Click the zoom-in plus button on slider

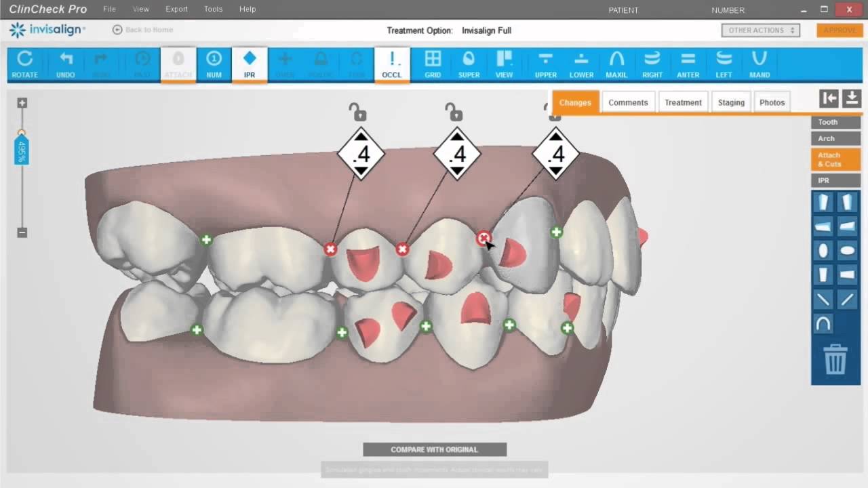[x=22, y=103]
